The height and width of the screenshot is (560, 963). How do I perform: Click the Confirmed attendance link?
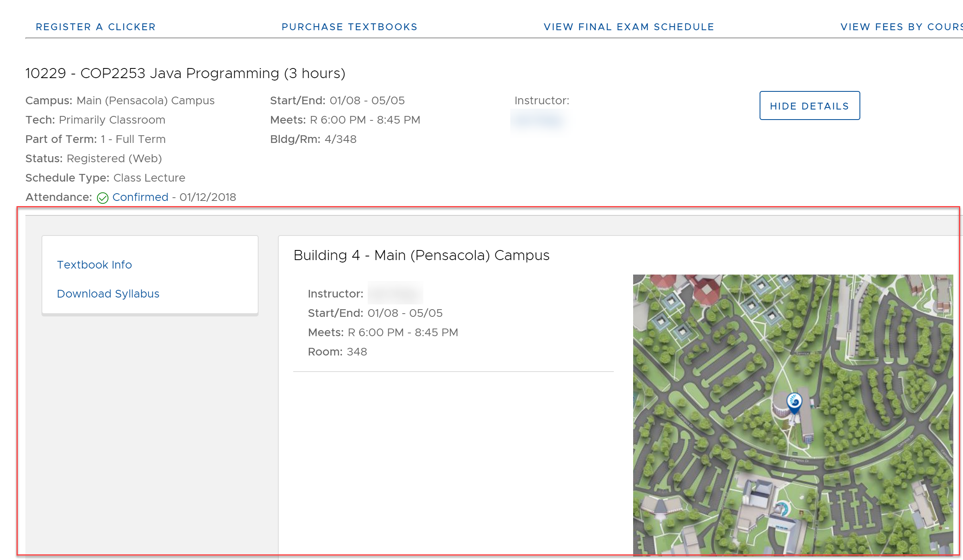[x=140, y=197]
